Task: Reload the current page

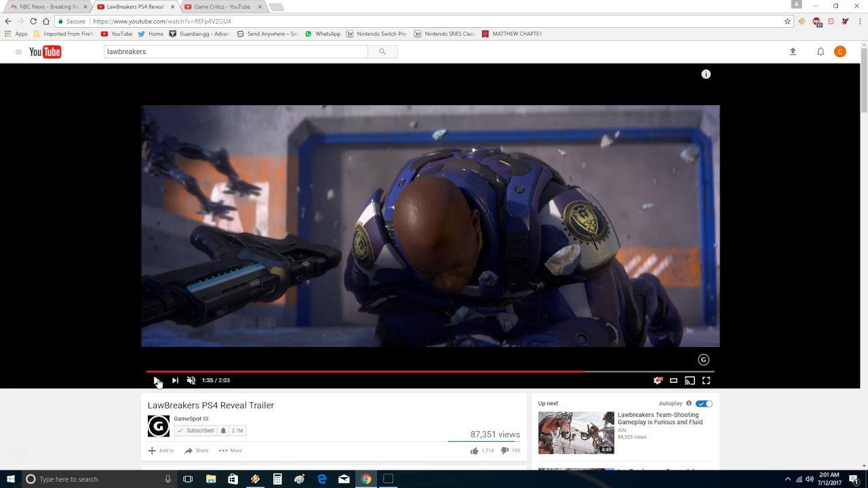Action: pos(33,21)
